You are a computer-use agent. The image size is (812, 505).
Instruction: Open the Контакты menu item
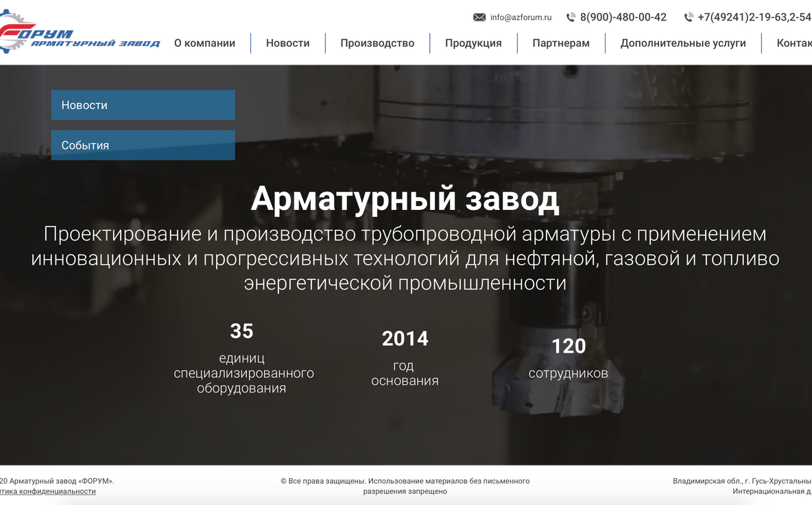point(794,43)
